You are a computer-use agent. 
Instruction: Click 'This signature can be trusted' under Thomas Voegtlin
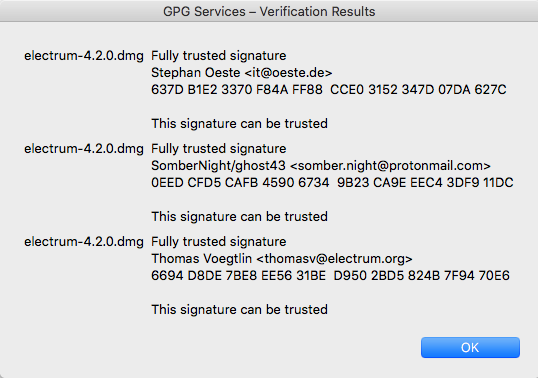pos(239,309)
